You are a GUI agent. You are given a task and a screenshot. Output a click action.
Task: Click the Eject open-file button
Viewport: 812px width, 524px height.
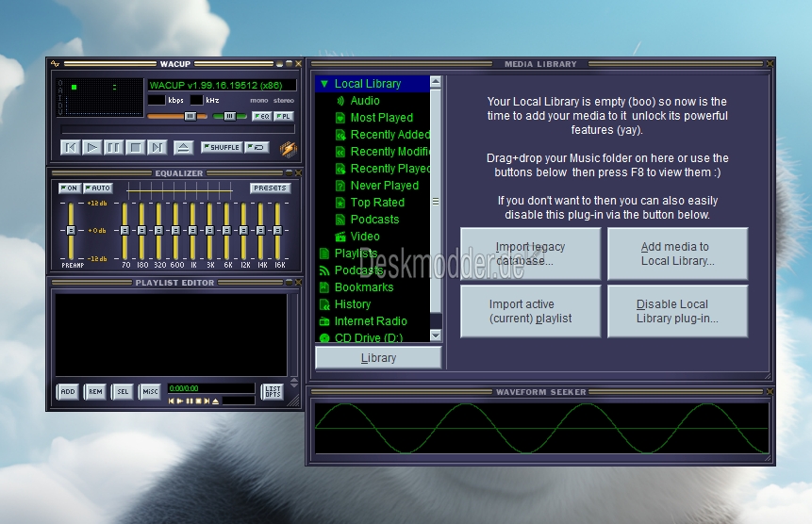(x=183, y=148)
